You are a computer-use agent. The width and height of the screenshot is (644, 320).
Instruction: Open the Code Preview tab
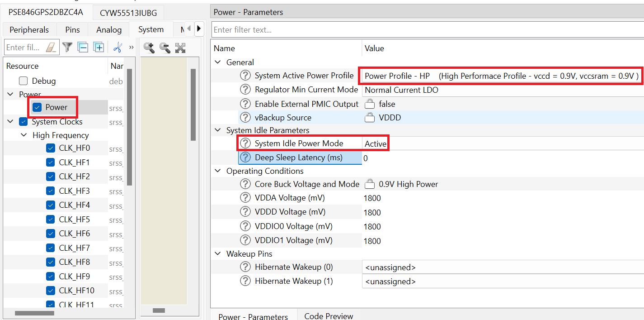[329, 316]
